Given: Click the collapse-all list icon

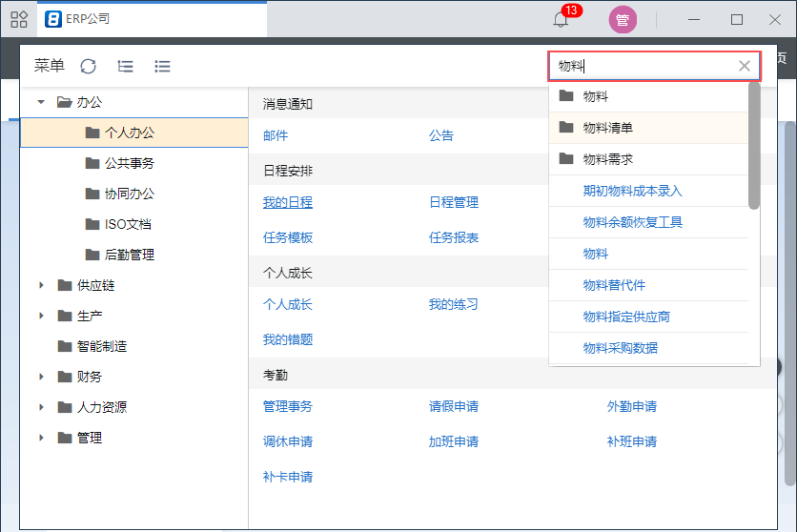Looking at the screenshot, I should pyautogui.click(x=162, y=66).
